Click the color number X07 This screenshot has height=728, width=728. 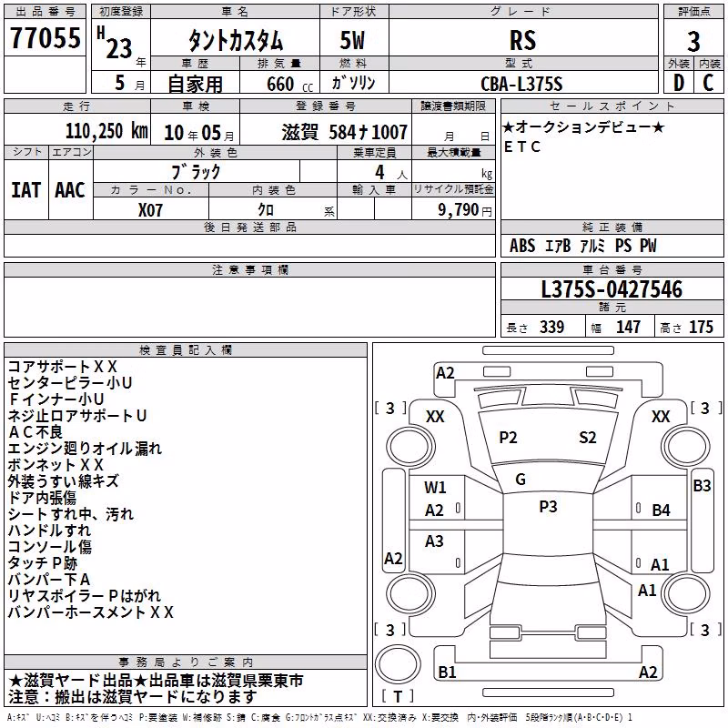pyautogui.click(x=150, y=210)
